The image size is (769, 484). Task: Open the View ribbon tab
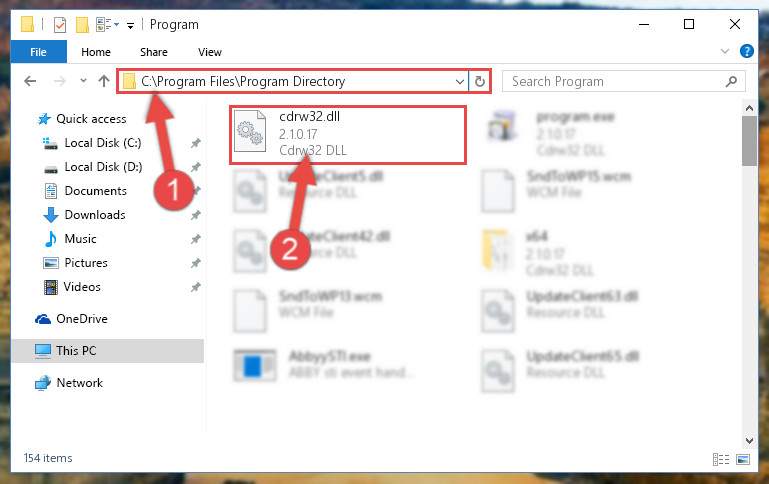[x=209, y=52]
